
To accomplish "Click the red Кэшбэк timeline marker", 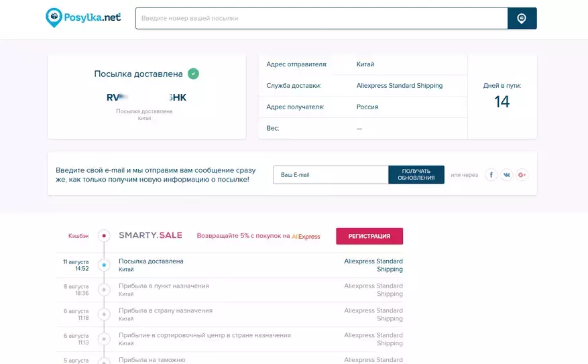I will pos(104,236).
